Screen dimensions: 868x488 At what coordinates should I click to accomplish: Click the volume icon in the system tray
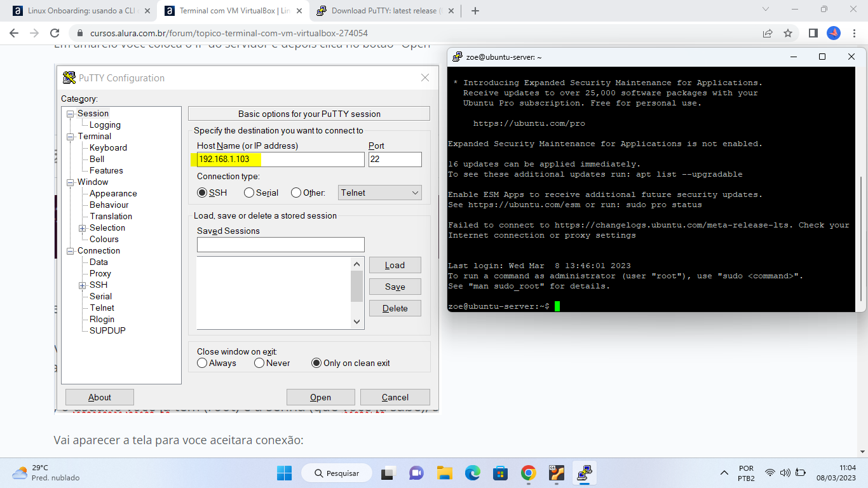click(x=785, y=473)
